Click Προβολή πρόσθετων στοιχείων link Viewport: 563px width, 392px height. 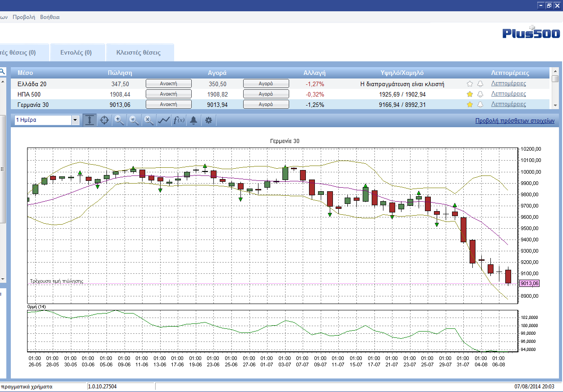[515, 121]
